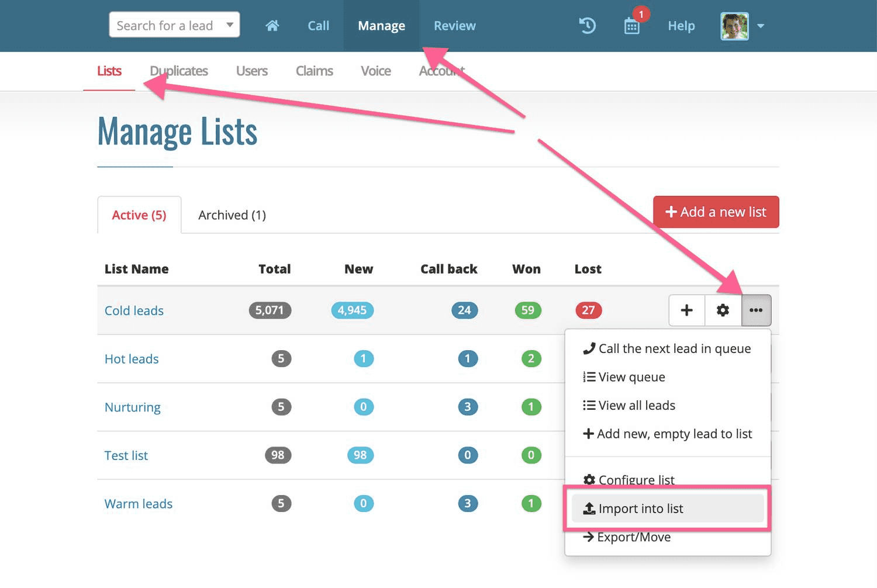Open the Help link
The height and width of the screenshot is (588, 877).
pyautogui.click(x=681, y=26)
